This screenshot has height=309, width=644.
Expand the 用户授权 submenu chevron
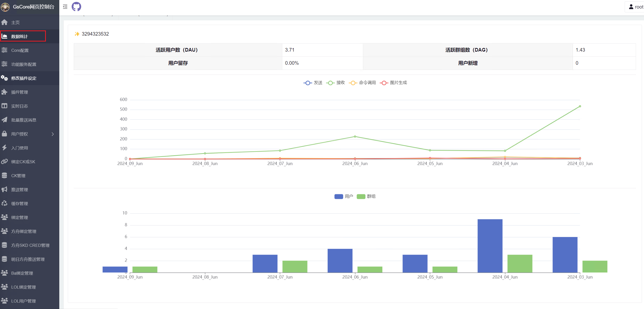point(53,134)
